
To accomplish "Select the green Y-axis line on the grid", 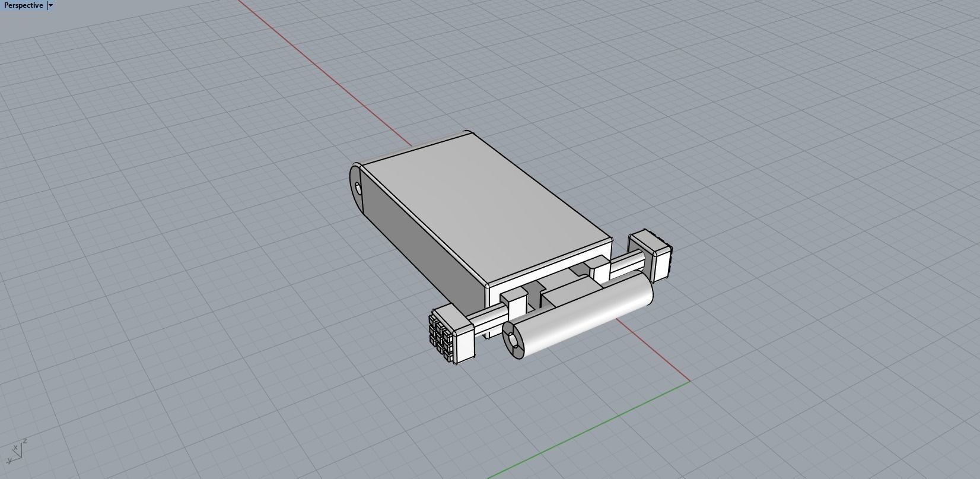I will click(588, 430).
